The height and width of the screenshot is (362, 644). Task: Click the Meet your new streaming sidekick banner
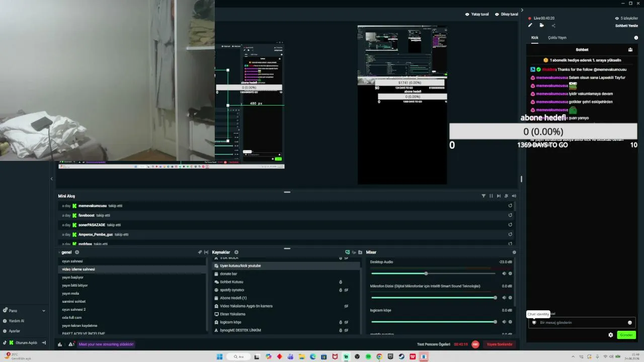106,344
